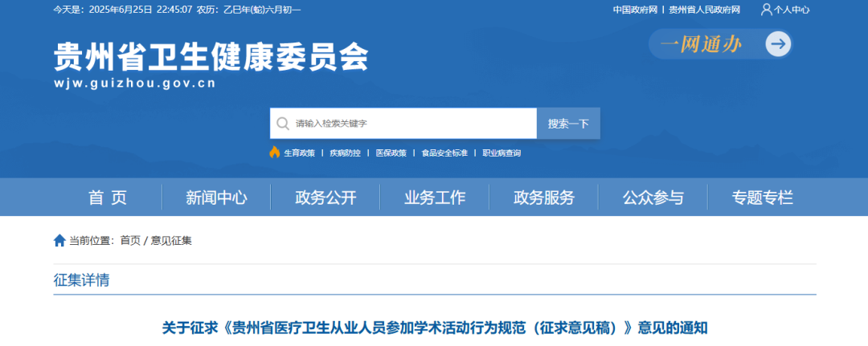Click the search magnifier icon

pos(283,124)
